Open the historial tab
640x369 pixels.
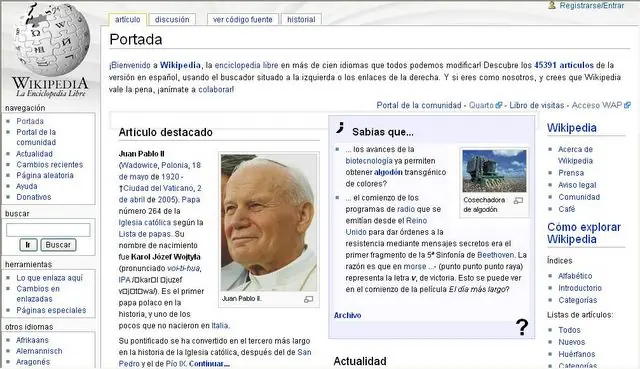pos(301,19)
